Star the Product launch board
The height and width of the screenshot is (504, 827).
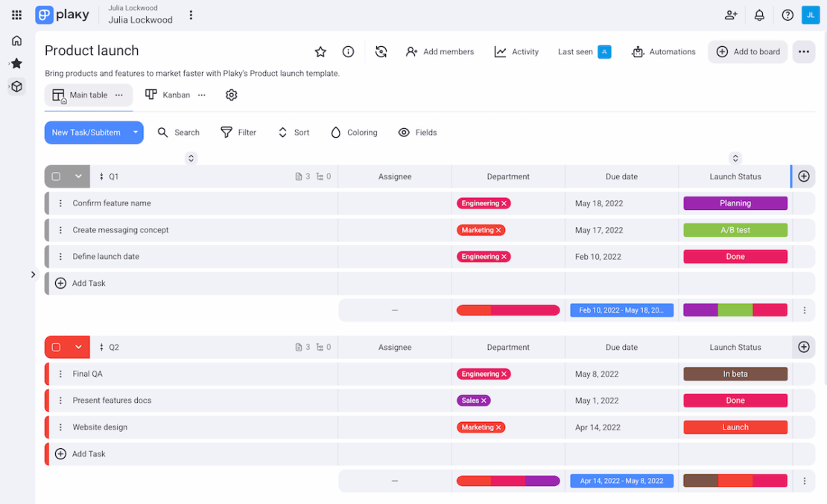[x=320, y=51]
